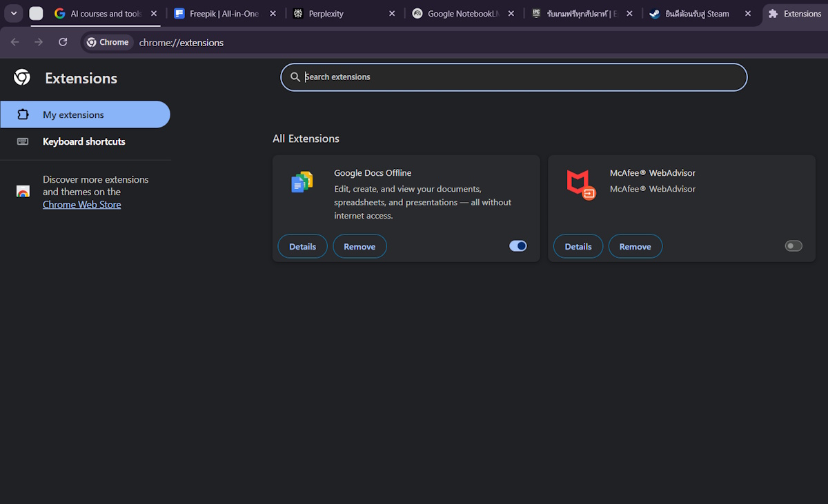
Task: Enable the McAfee WebAdvisor extension
Action: click(793, 245)
